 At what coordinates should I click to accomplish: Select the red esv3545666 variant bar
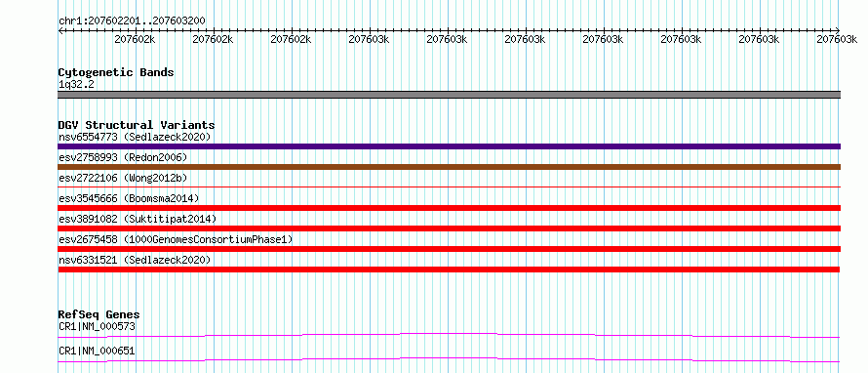point(449,208)
